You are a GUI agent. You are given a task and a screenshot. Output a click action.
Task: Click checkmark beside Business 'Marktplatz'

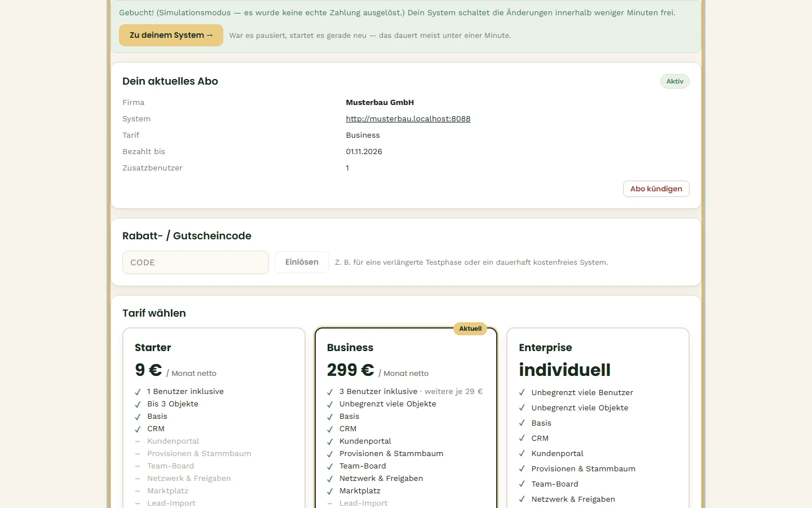tap(330, 491)
